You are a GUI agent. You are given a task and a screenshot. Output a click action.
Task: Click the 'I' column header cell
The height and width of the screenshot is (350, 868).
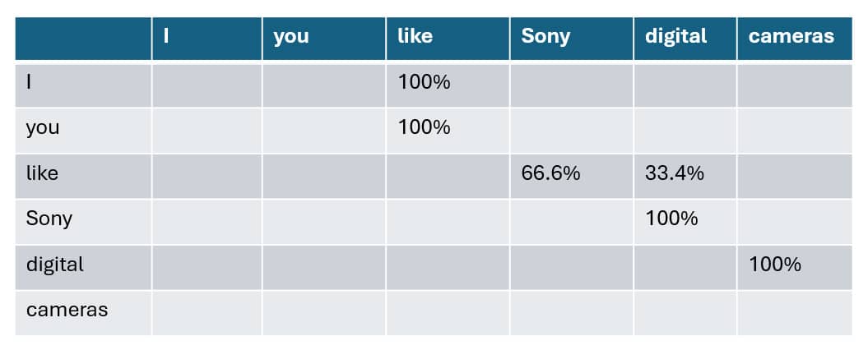click(x=207, y=39)
